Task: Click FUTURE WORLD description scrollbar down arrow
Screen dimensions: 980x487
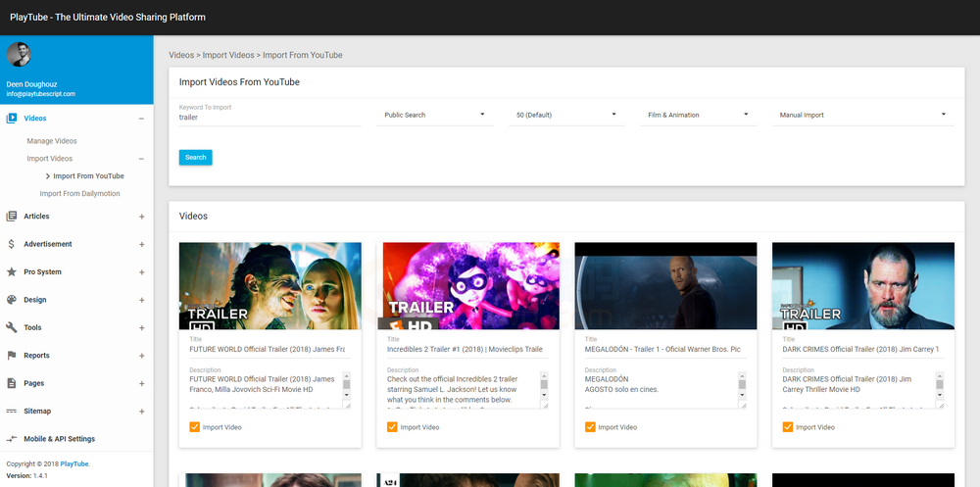Action: (x=346, y=395)
